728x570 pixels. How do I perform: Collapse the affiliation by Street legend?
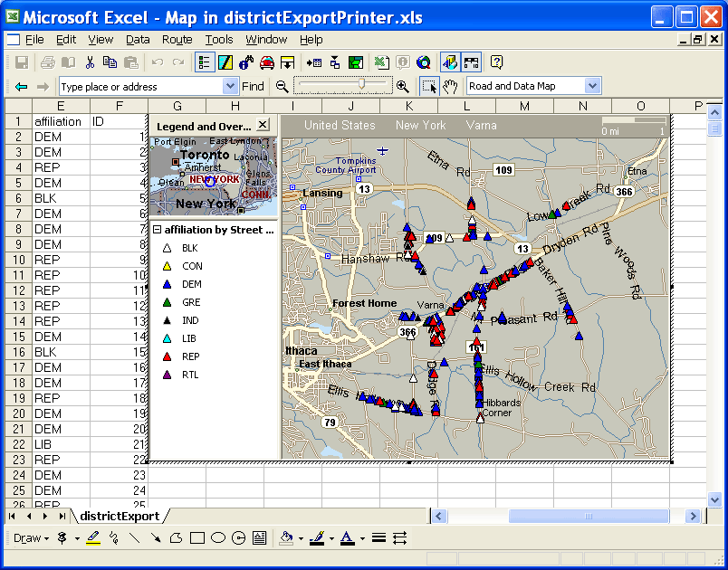[x=158, y=230]
